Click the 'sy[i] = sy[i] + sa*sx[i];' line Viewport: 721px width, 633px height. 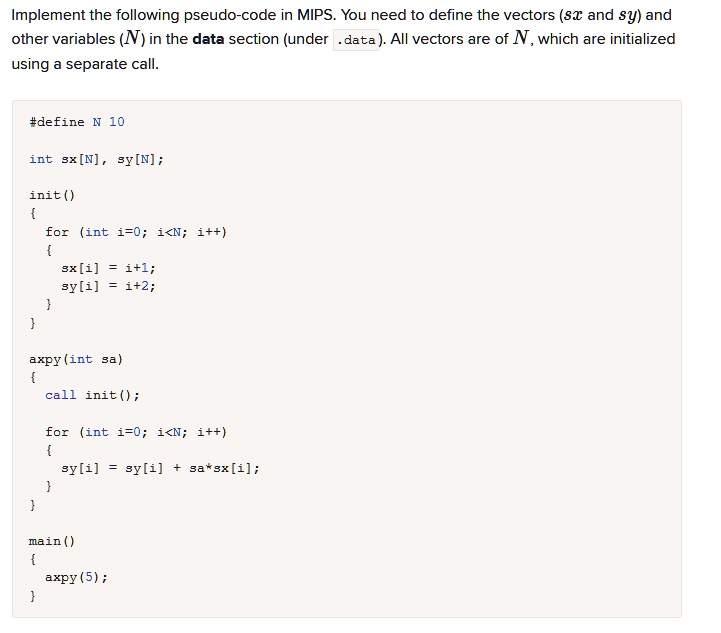[160, 468]
